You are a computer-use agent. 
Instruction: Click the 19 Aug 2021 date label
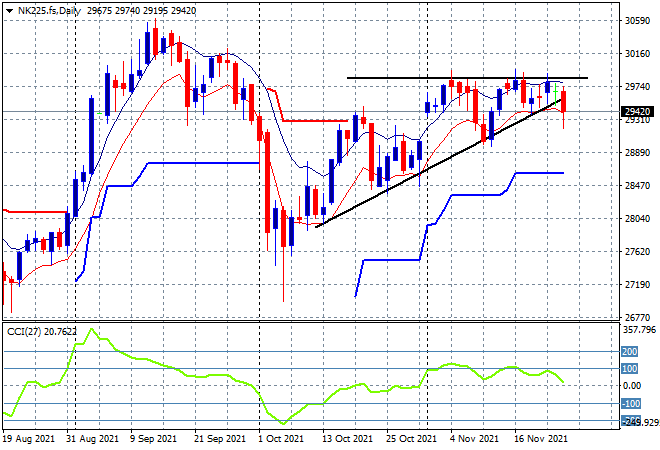29,439
